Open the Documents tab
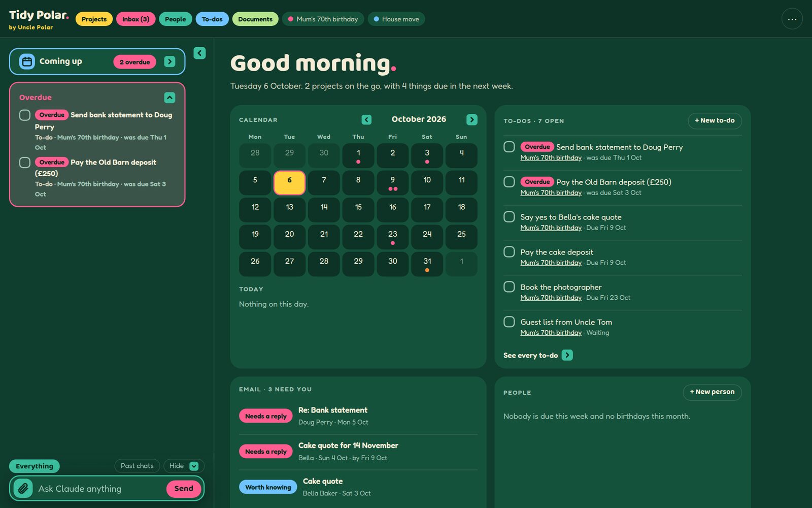Screen dimensions: 812x508 (255, 19)
